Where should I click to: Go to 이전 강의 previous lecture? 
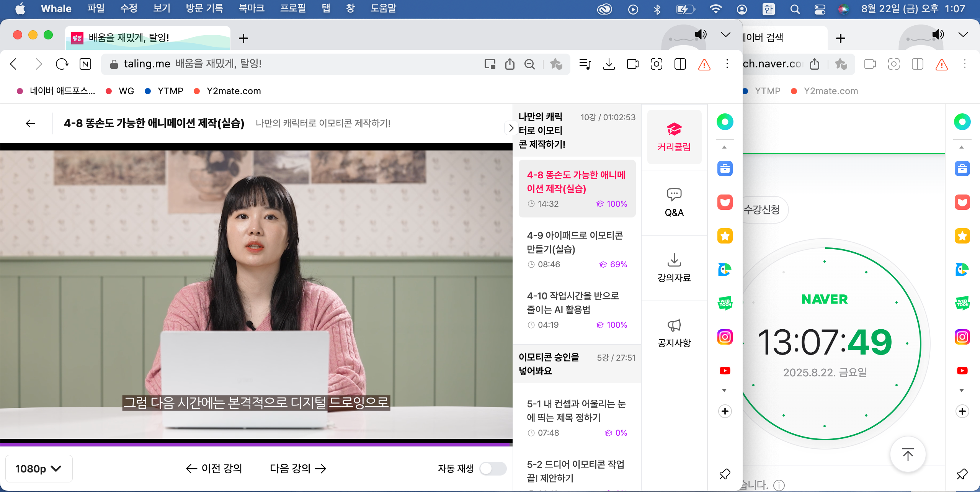click(214, 468)
